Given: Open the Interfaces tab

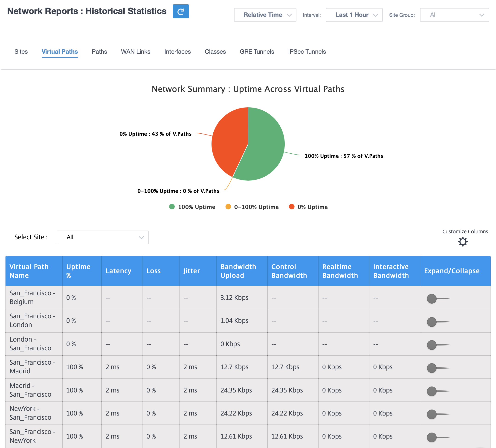Looking at the screenshot, I should click(x=177, y=52).
